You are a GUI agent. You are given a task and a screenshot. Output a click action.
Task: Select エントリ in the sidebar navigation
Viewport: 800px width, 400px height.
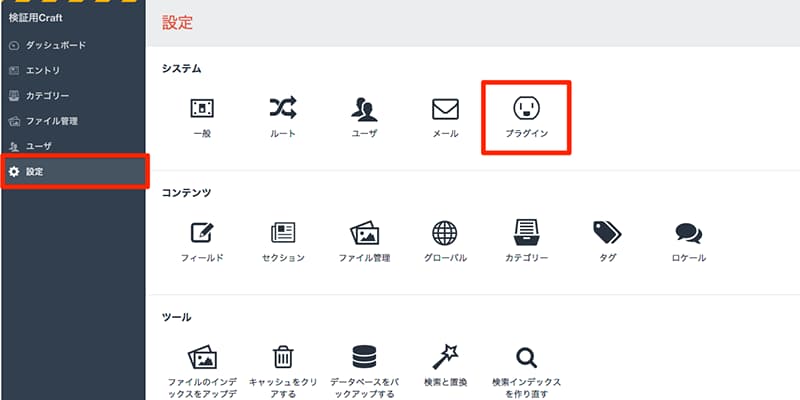(43, 71)
